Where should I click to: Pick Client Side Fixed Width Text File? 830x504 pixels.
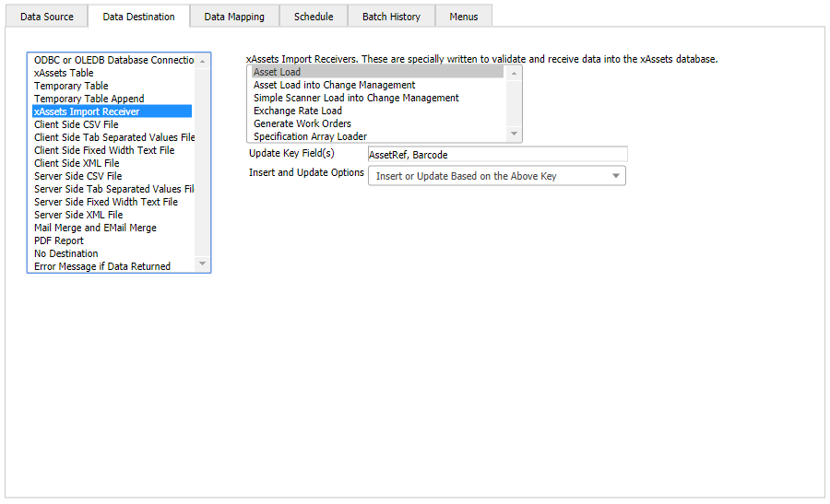point(113,150)
